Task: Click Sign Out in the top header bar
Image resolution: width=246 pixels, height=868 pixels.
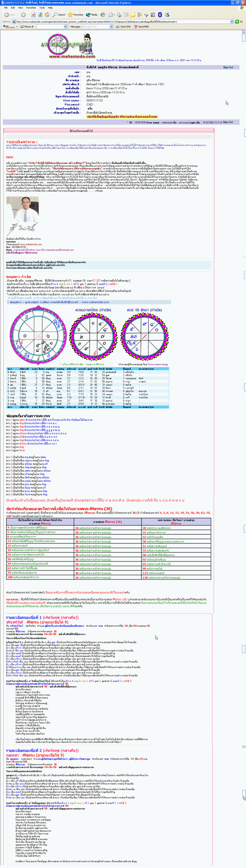Action: click(x=228, y=67)
